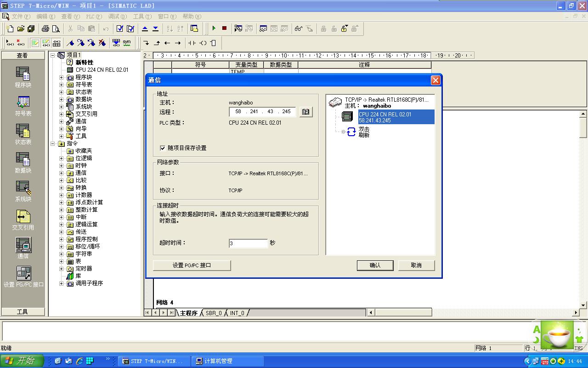The image size is (588, 368).
Task: Click the address book button beside remote IP
Action: 306,112
